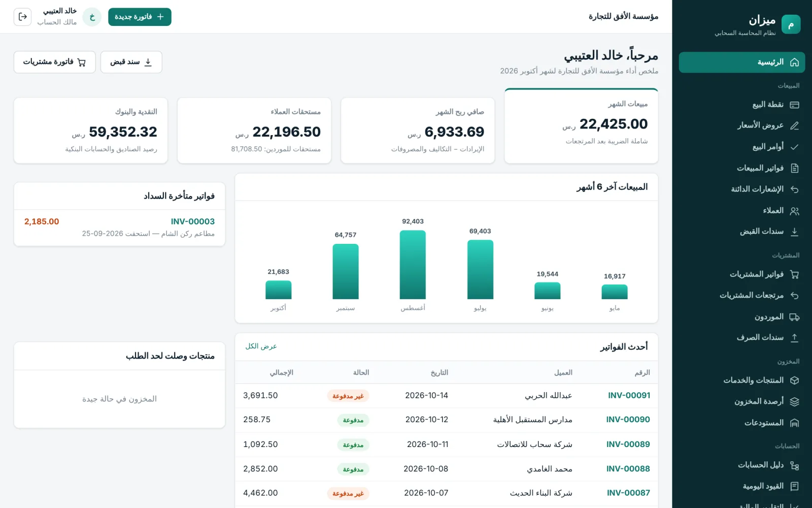Create a new invoice with فاتورة جديدة

click(x=140, y=17)
